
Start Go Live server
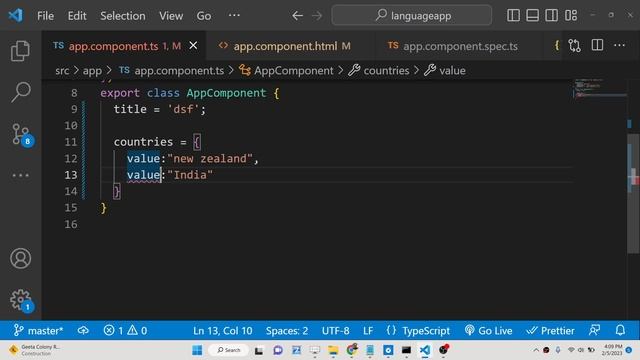click(x=488, y=330)
